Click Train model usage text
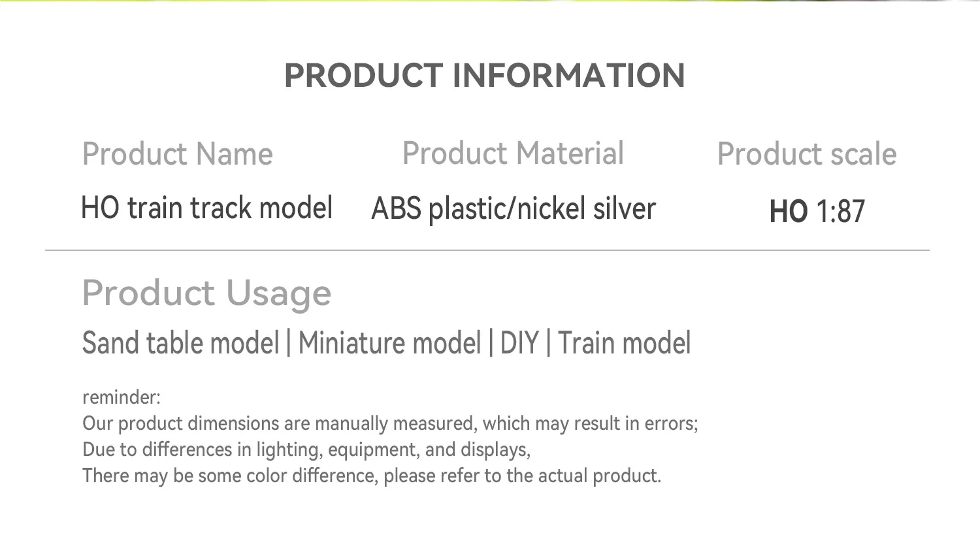The width and height of the screenshot is (980, 539). pos(624,343)
